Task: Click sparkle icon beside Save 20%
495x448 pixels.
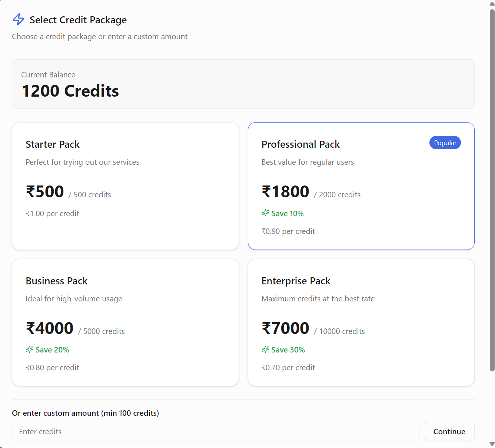Action: click(x=30, y=349)
